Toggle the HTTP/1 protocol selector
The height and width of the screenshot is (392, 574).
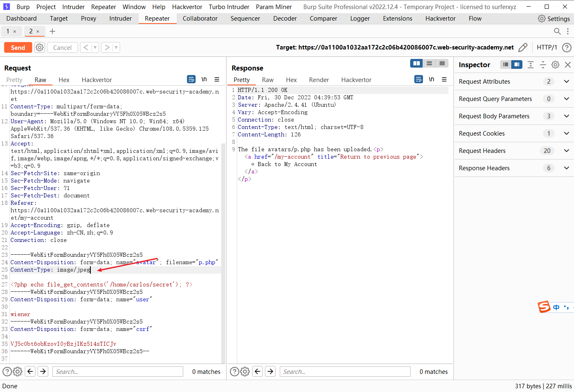point(547,47)
